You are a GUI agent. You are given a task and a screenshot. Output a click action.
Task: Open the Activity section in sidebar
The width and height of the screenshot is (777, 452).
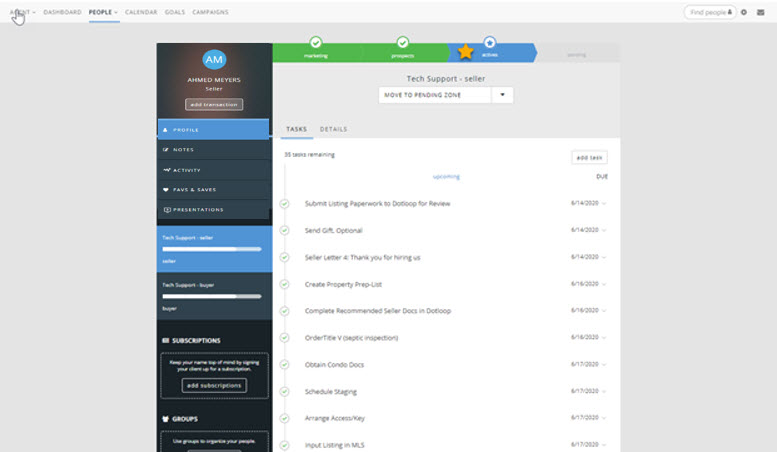click(214, 170)
